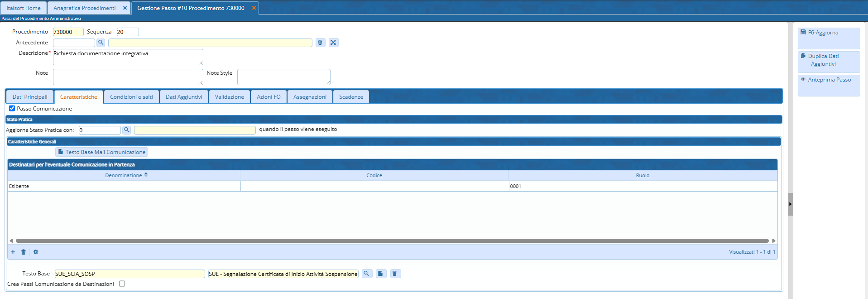The image size is (868, 299).
Task: Collapse the right side panel using the arrow handle
Action: pyautogui.click(x=790, y=204)
